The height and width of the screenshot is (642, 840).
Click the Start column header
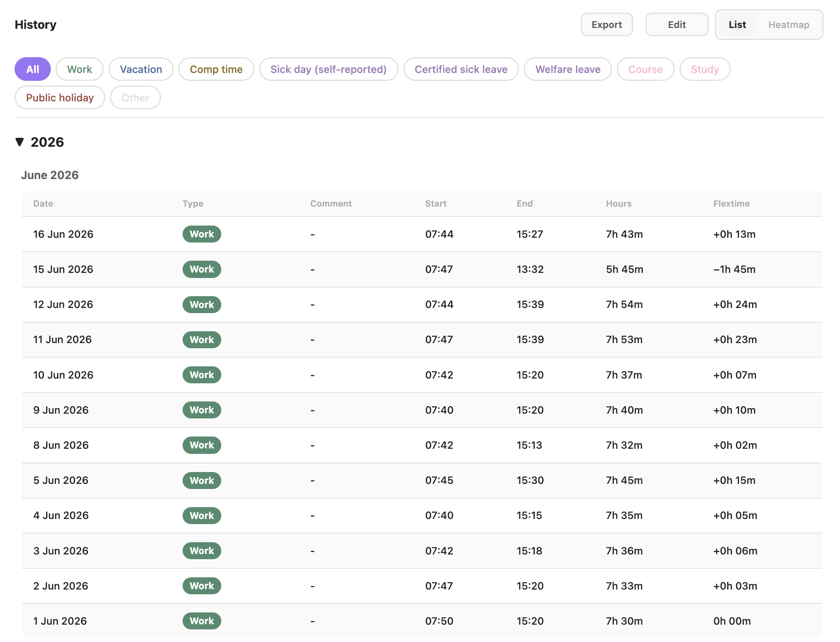(x=436, y=203)
